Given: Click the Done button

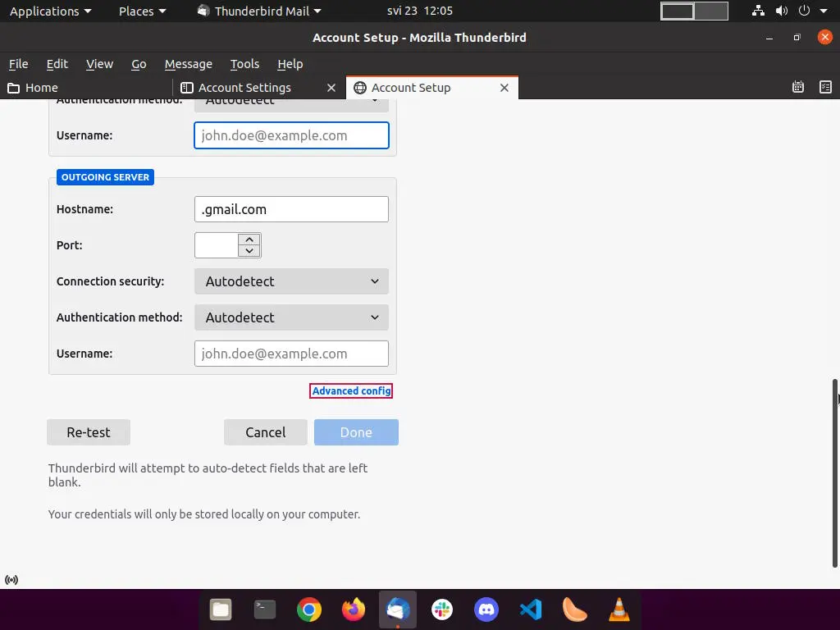Looking at the screenshot, I should [356, 432].
